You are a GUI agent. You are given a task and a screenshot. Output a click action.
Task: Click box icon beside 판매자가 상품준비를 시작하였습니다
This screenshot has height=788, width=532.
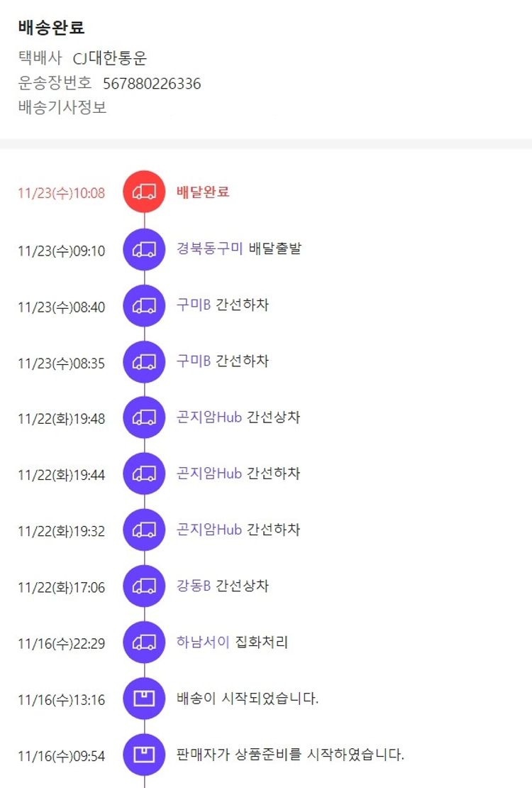pyautogui.click(x=144, y=754)
